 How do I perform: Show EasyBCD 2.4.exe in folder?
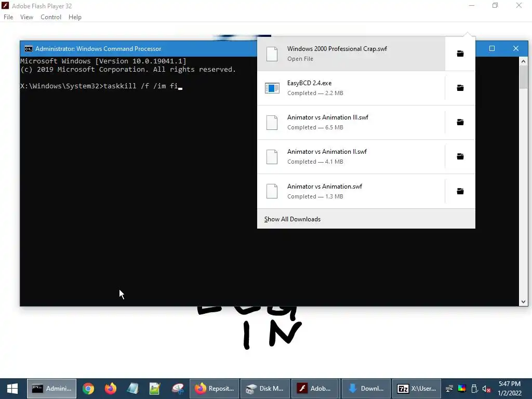coord(460,88)
